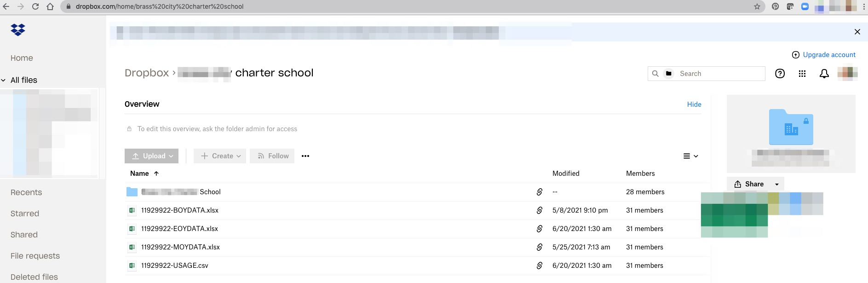Screen dimensions: 868x283
Task: Click the Dropbox logo icon
Action: click(18, 30)
